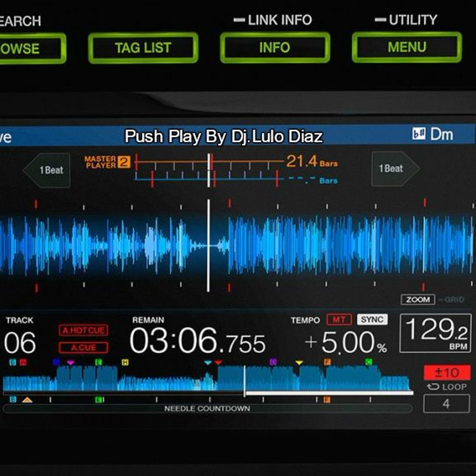Image resolution: width=476 pixels, height=476 pixels.
Task: Select cyan B marker below the overview
Action: 13,399
